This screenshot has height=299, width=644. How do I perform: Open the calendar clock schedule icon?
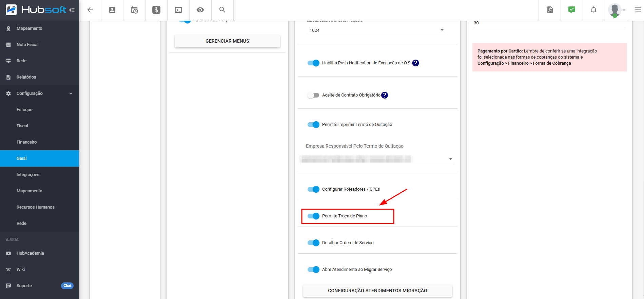pyautogui.click(x=134, y=10)
